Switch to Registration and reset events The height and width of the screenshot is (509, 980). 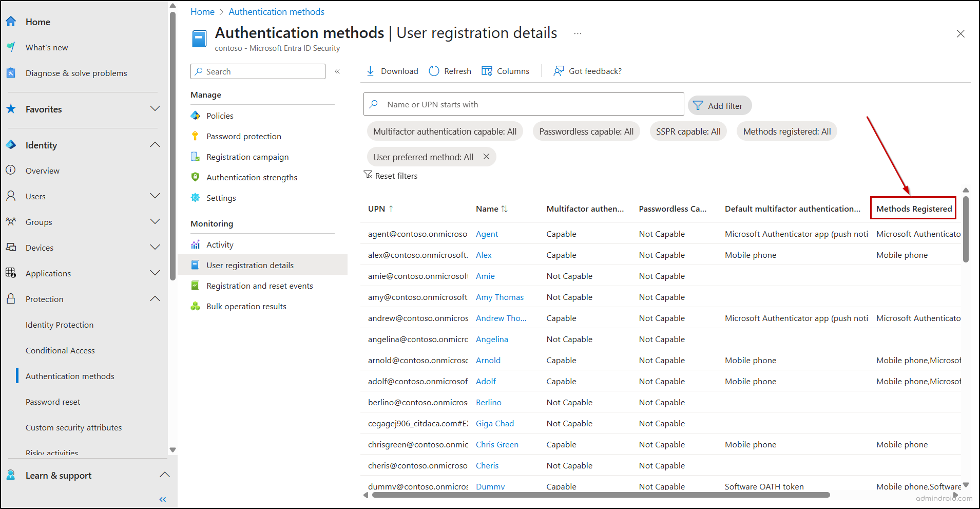pyautogui.click(x=259, y=286)
